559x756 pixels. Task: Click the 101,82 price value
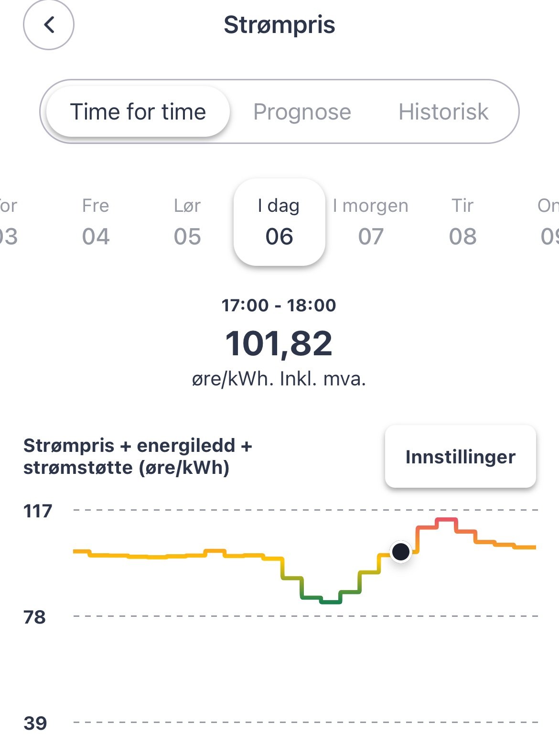[279, 343]
